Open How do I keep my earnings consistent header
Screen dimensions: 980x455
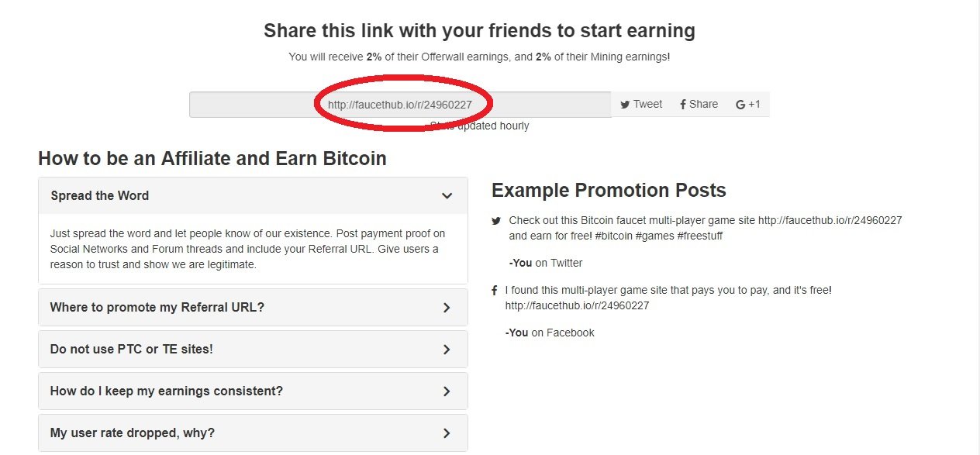point(167,391)
